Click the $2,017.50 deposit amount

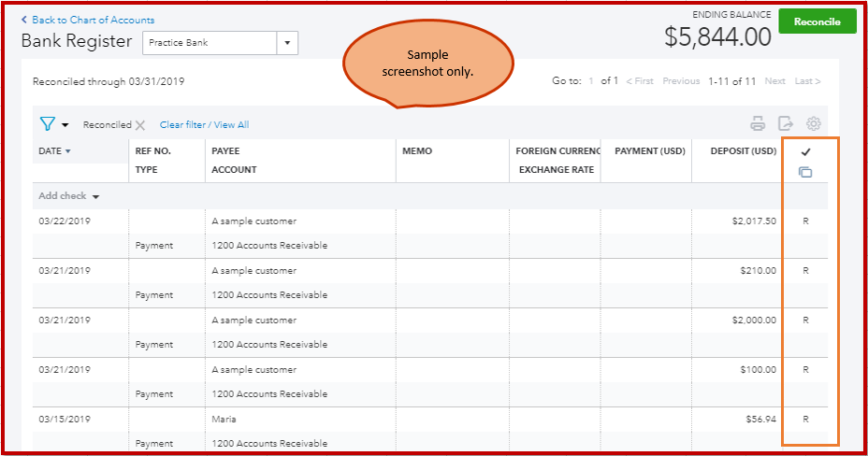754,221
